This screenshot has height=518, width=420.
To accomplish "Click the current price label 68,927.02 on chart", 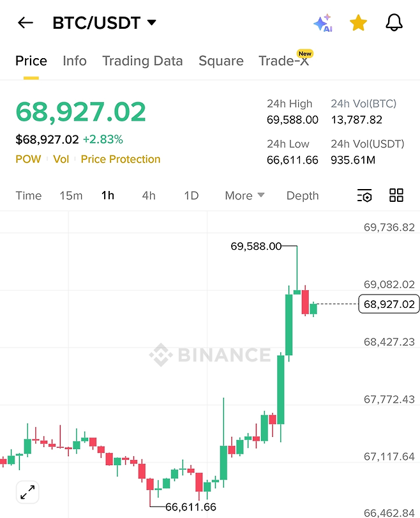I will tap(389, 304).
